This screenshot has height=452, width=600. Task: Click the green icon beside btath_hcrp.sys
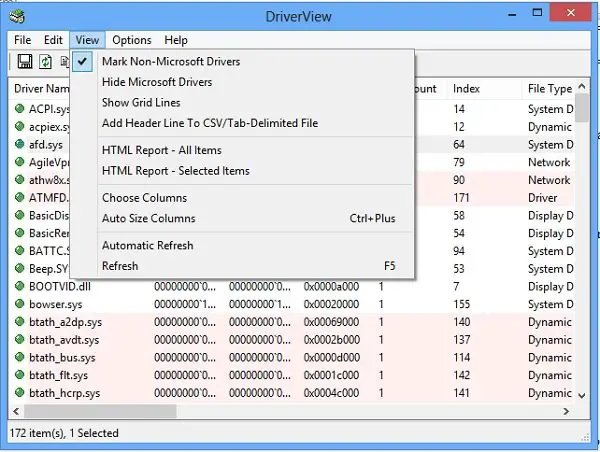click(20, 393)
